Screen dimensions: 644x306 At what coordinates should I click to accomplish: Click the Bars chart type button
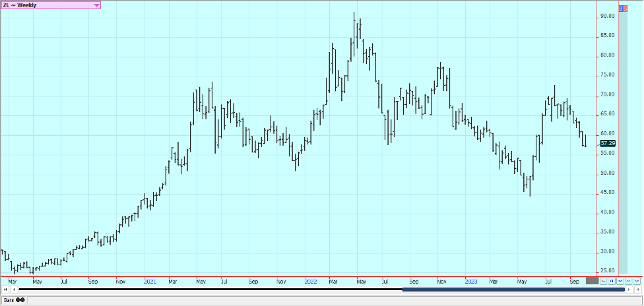point(14,300)
